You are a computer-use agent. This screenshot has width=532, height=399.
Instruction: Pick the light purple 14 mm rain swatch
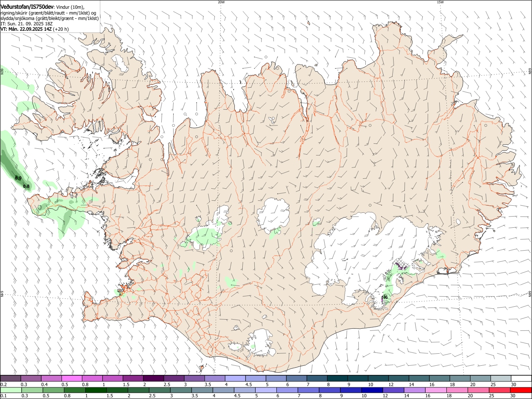tap(414, 390)
